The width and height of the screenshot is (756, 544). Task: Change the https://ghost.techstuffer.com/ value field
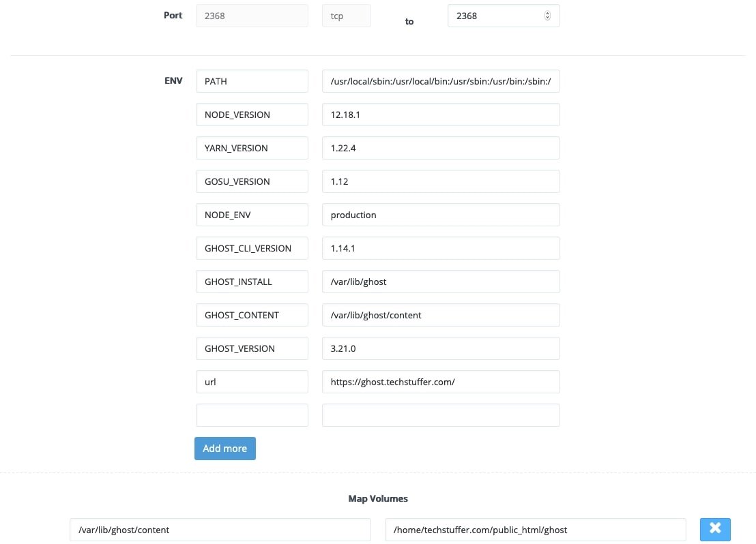pyautogui.click(x=441, y=382)
